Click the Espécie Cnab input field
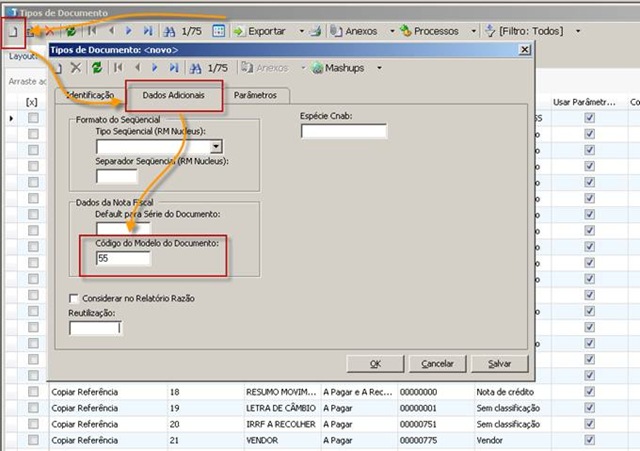The width and height of the screenshot is (640, 451). coord(344,131)
